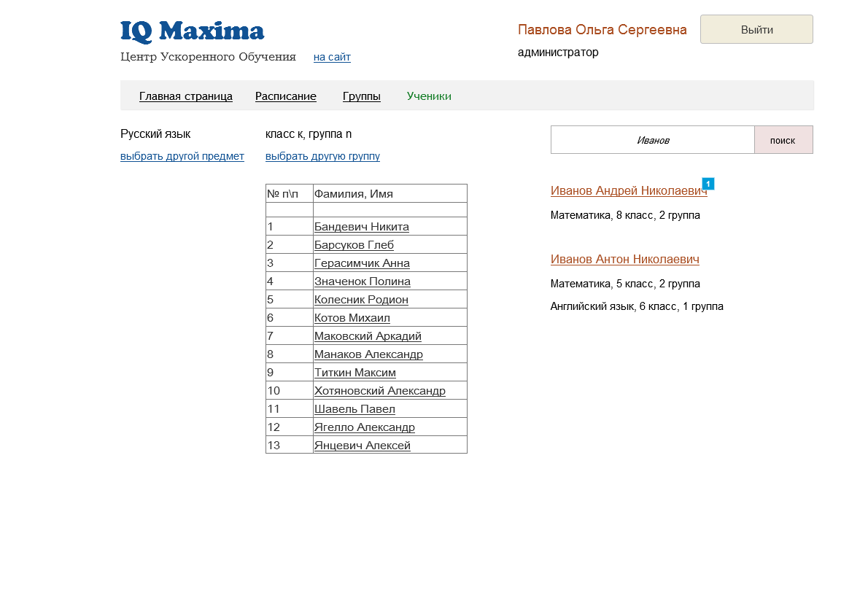The image size is (868, 598).
Task: Click the 'Русский язык' subject label
Action: (x=155, y=134)
